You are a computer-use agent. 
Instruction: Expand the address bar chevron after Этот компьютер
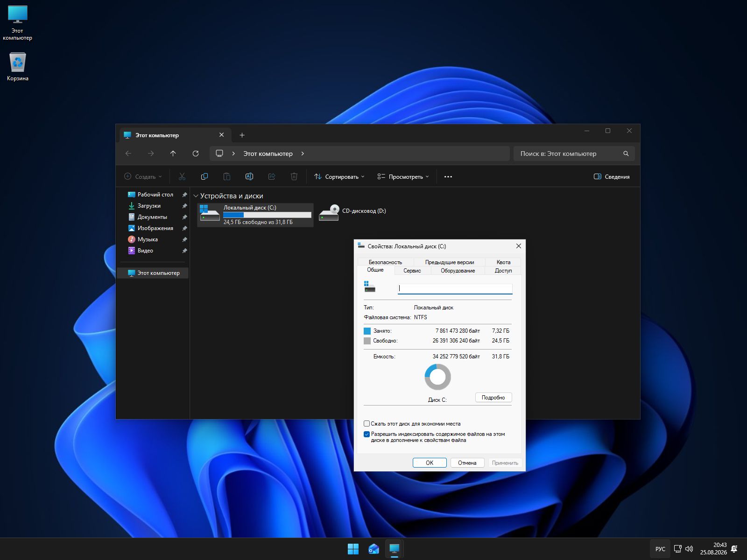pyautogui.click(x=303, y=154)
